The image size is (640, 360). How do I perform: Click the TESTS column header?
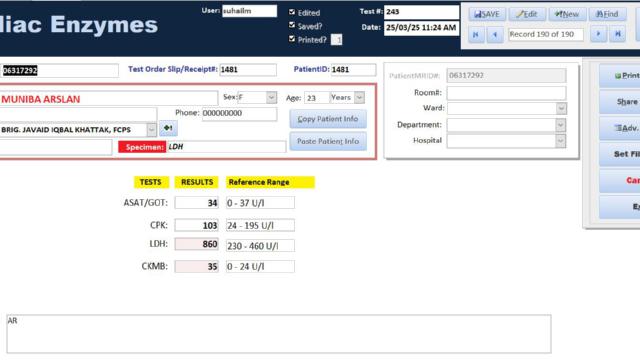(151, 182)
